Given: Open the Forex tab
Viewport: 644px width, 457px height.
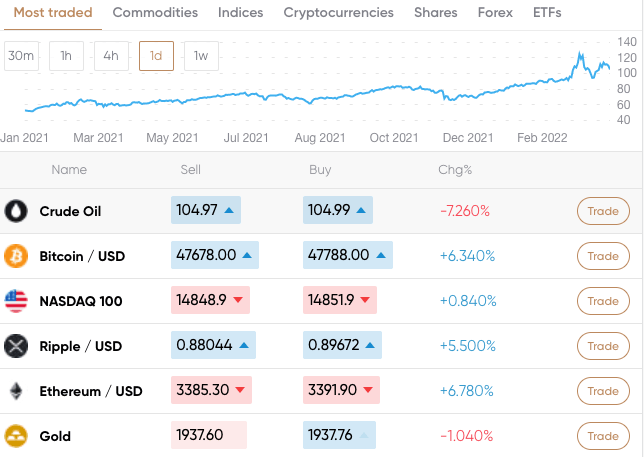Looking at the screenshot, I should coord(495,13).
